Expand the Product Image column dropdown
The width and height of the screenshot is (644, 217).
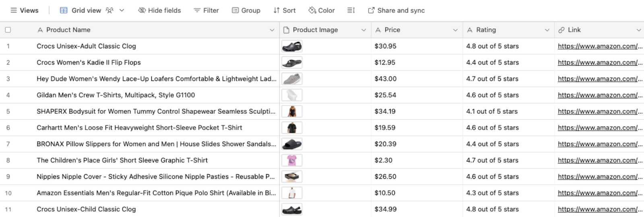364,30
